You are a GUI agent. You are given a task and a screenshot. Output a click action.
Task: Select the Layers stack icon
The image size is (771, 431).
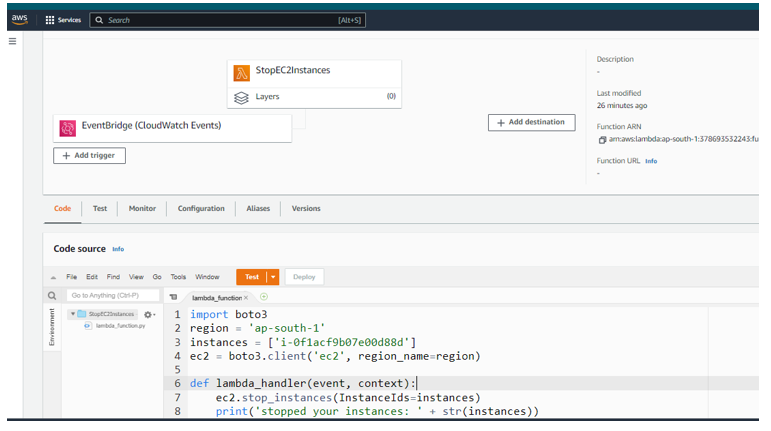(x=241, y=98)
